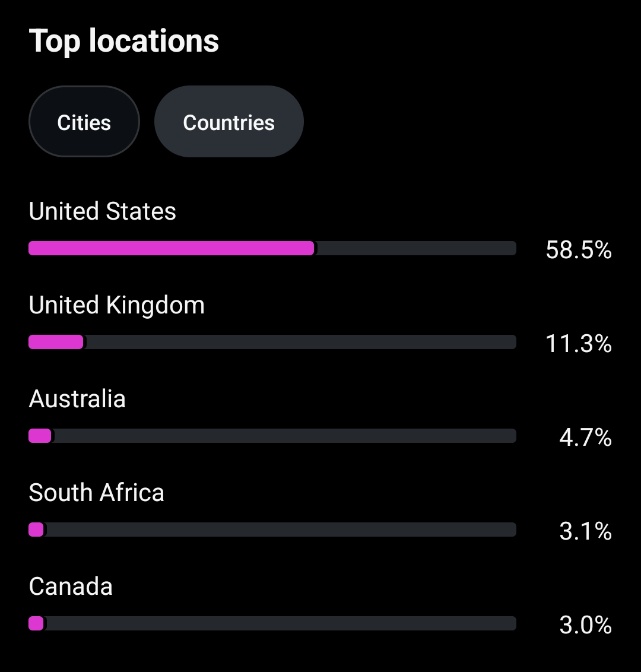
Task: Click the Canada country label
Action: point(71,587)
